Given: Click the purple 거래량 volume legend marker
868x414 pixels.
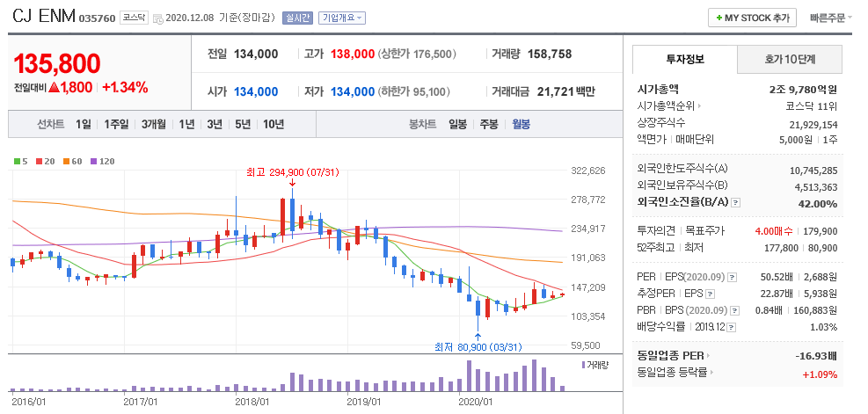Looking at the screenshot, I should [583, 365].
